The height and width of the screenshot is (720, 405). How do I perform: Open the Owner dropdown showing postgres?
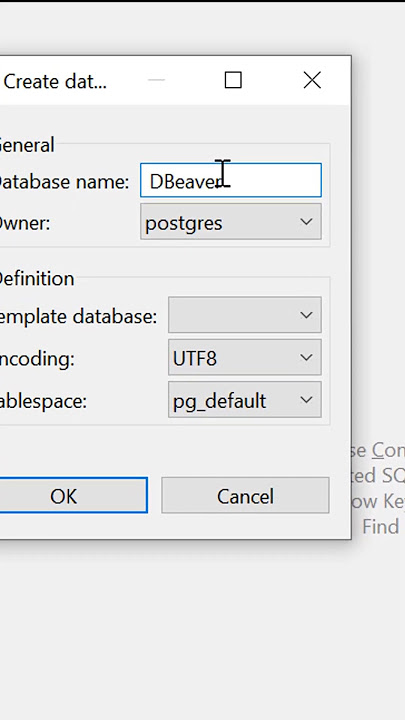click(231, 222)
